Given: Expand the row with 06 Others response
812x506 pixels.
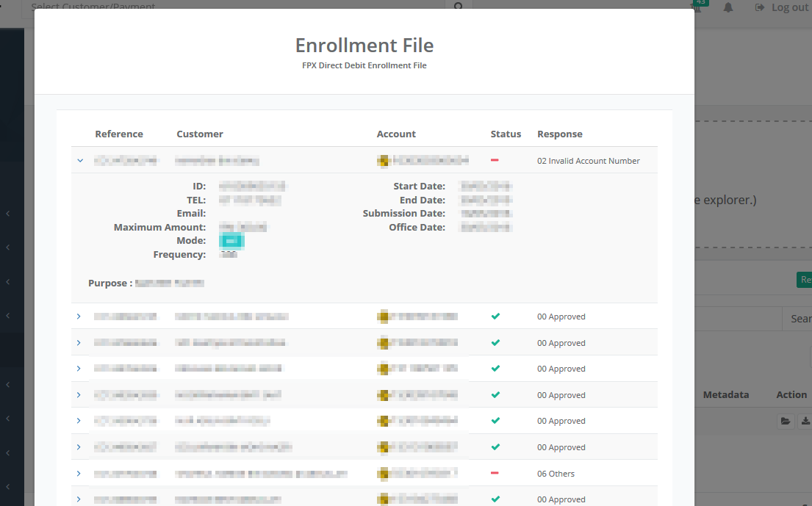Looking at the screenshot, I should pyautogui.click(x=79, y=474).
